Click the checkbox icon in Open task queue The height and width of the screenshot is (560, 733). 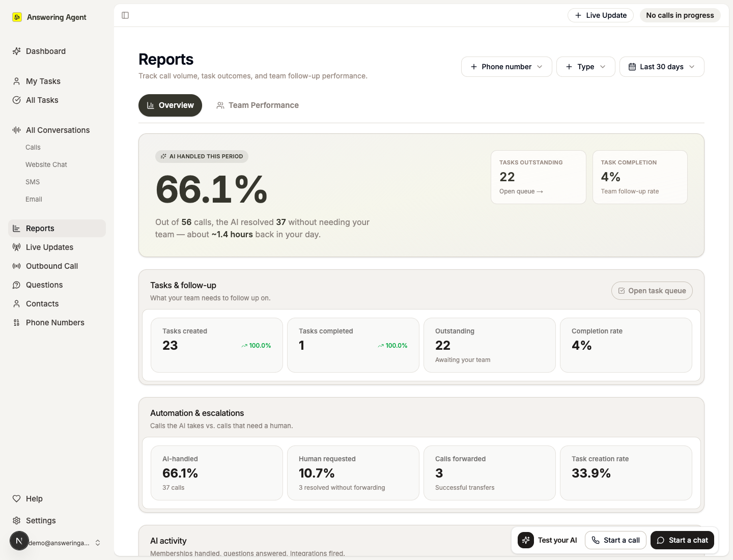[x=622, y=291]
